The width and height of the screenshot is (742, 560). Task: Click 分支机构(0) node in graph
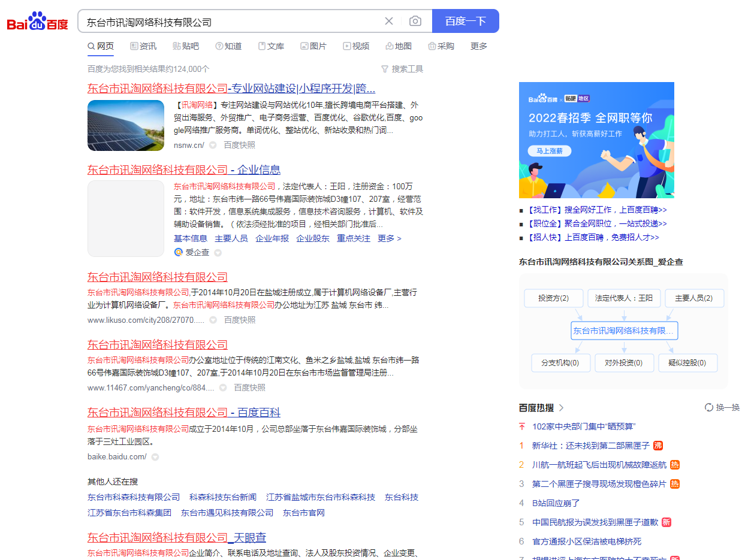(x=560, y=363)
